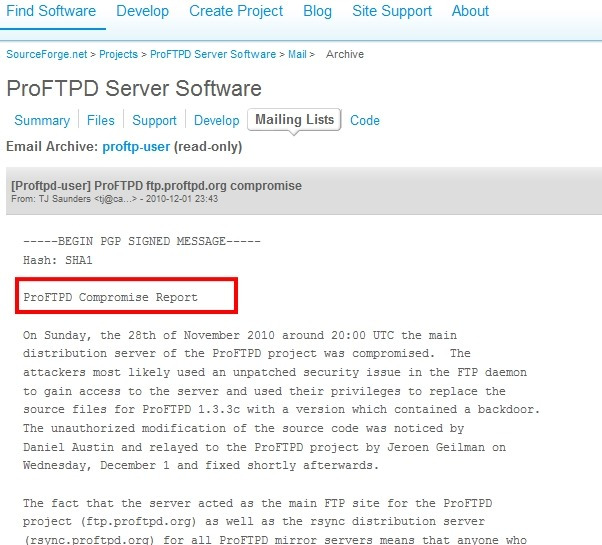Open the About menu item
The image size is (602, 545).
[470, 11]
